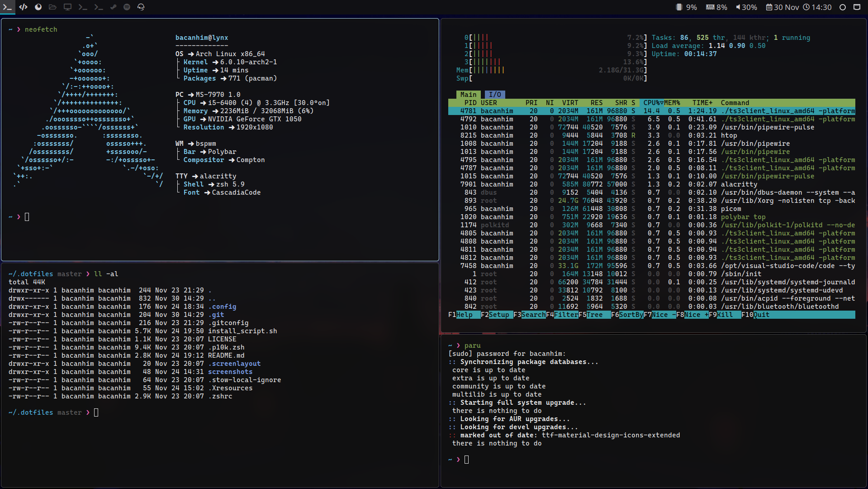Click the F1 Help button in htop
Image resolution: width=868 pixels, height=489 pixels.
coord(464,315)
